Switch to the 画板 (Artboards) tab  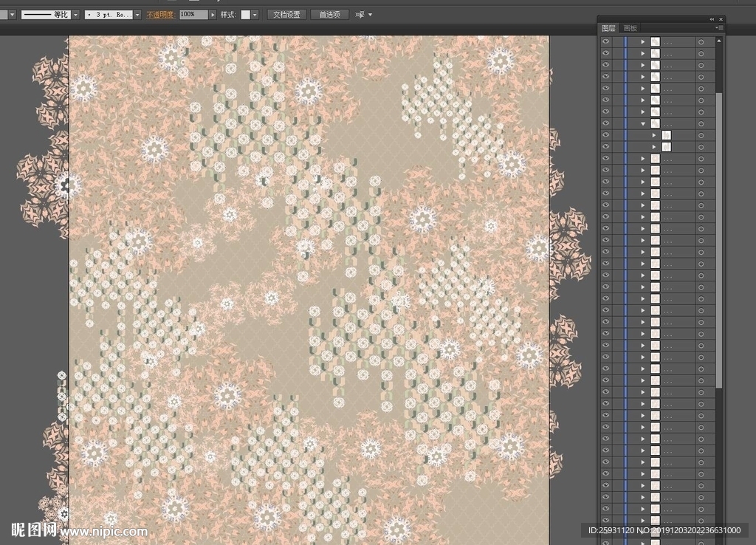coord(630,28)
